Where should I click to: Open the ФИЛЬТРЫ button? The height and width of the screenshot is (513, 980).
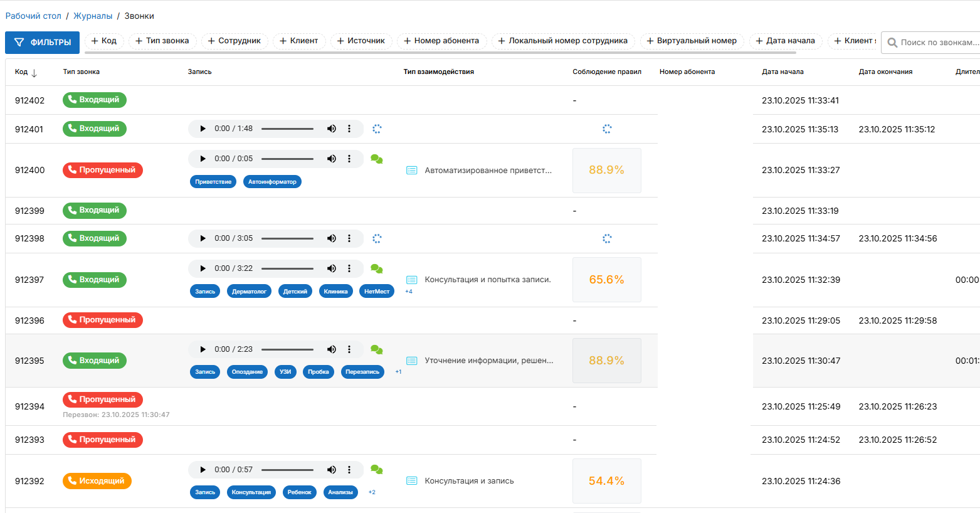pos(43,42)
